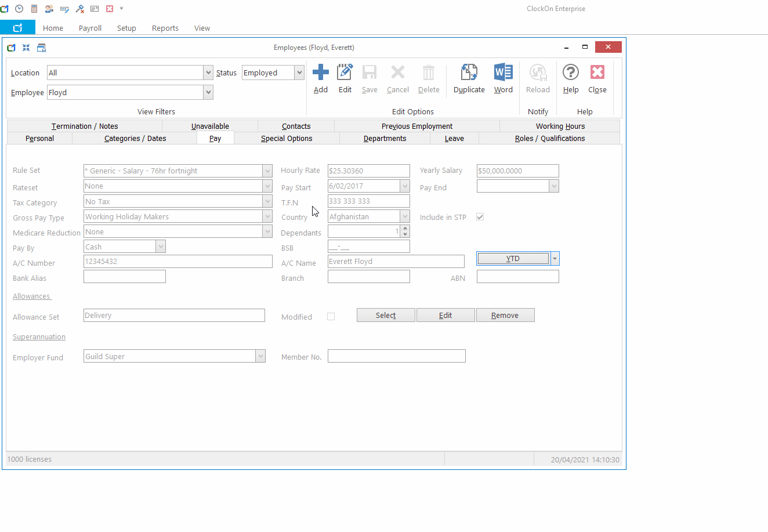
Task: Expand the Employee dropdown showing Floyd
Action: (208, 92)
